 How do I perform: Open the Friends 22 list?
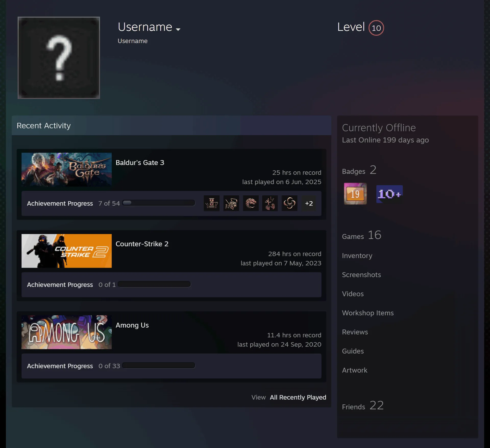pos(363,405)
